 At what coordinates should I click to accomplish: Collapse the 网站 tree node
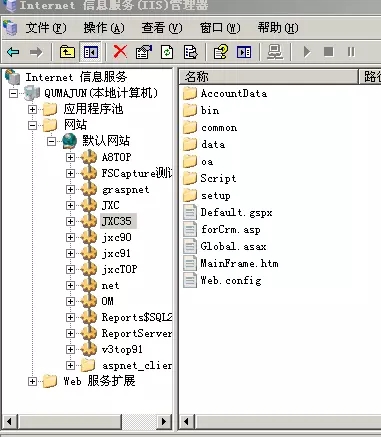coord(32,125)
